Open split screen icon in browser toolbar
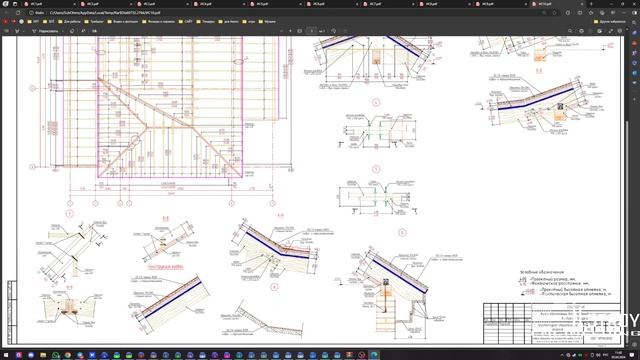Viewport: 640px width, 360px height. coord(580,13)
